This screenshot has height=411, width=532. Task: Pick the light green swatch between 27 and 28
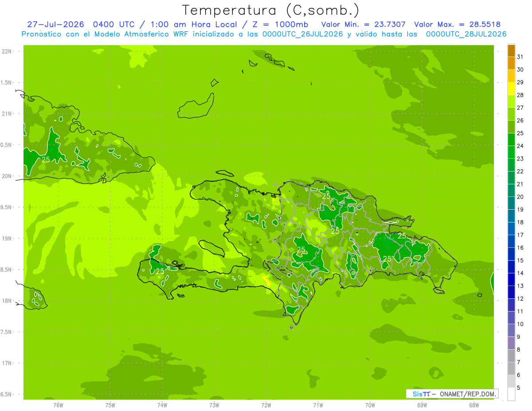coord(511,102)
